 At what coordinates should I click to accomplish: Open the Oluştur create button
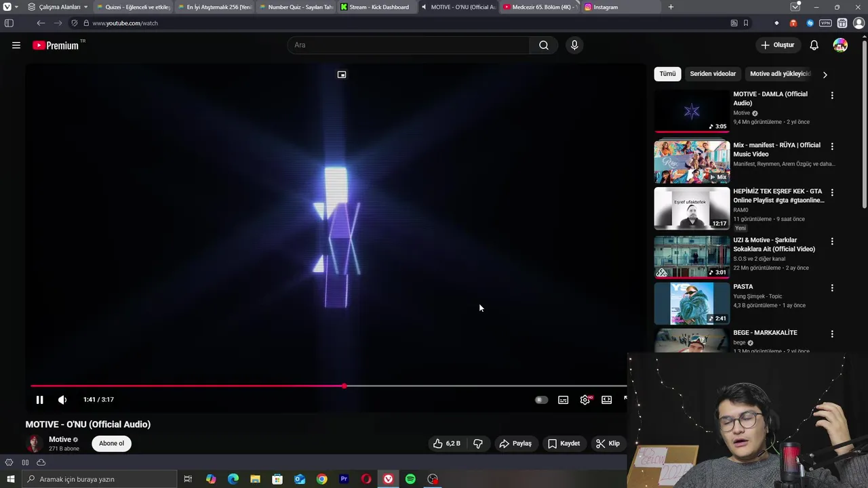777,45
